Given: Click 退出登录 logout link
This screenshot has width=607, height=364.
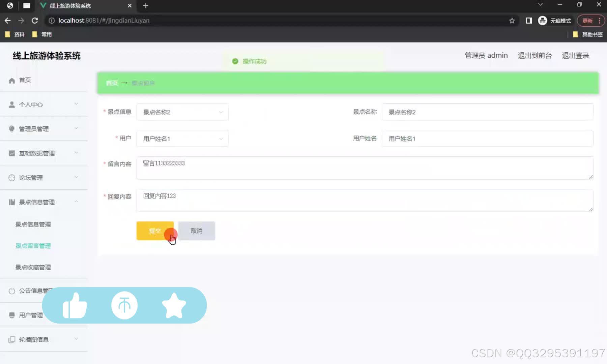Looking at the screenshot, I should 576,56.
